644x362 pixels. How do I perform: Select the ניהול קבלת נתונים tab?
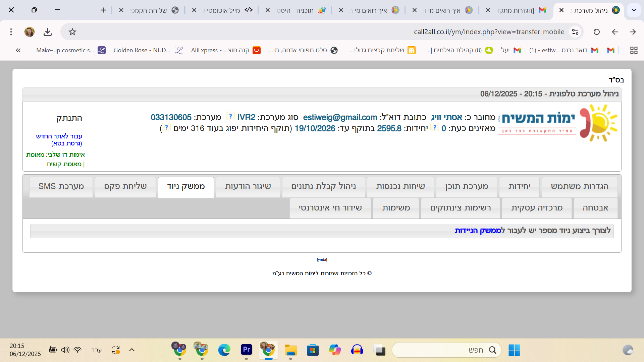[323, 186]
